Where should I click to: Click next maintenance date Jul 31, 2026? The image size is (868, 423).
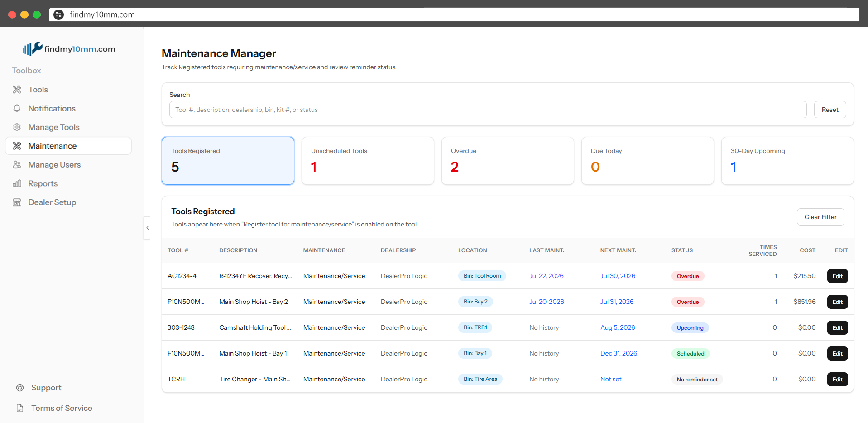click(x=617, y=302)
